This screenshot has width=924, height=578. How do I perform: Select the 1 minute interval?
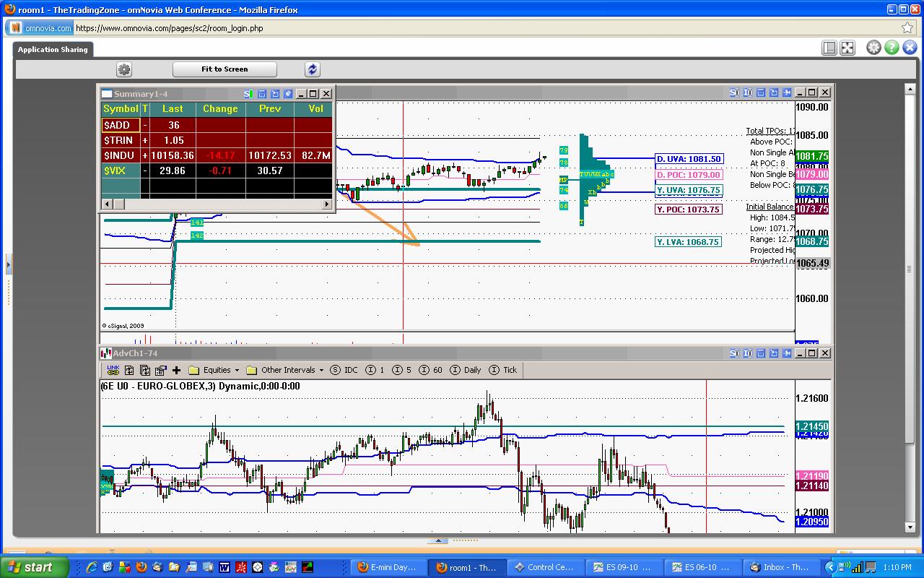376,370
